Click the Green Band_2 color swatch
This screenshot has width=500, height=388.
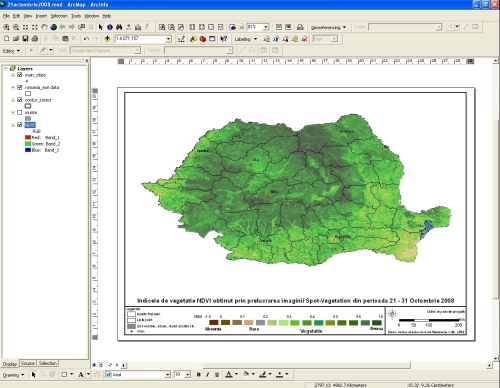pos(28,144)
